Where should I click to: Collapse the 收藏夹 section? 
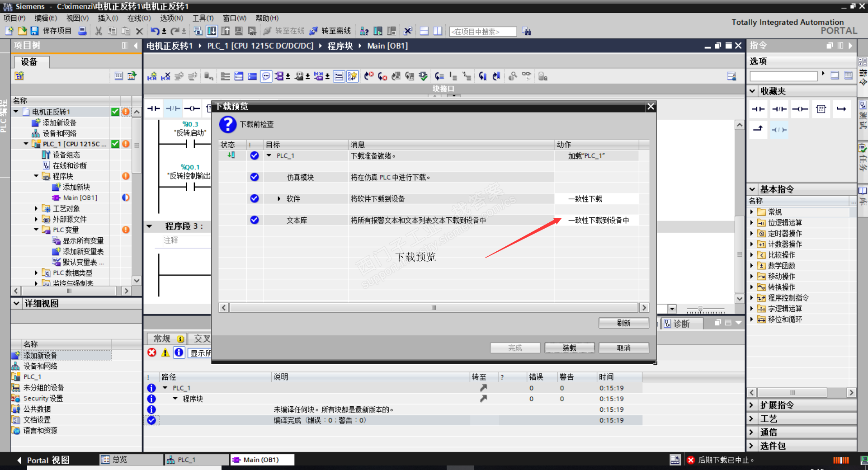pyautogui.click(x=752, y=91)
